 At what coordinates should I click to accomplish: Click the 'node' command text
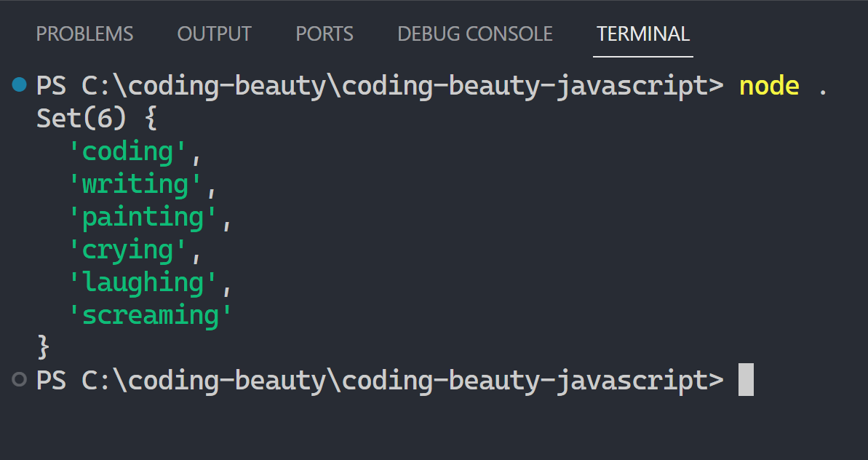769,87
